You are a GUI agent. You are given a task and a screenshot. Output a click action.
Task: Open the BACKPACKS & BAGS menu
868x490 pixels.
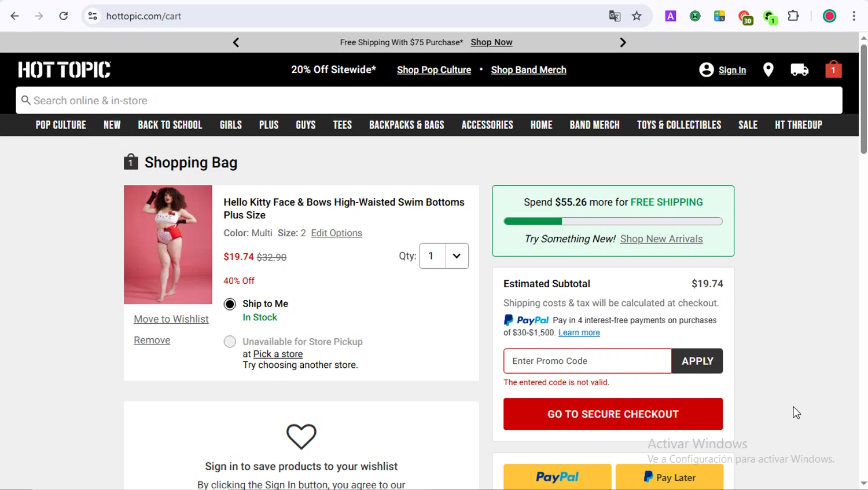click(x=407, y=125)
